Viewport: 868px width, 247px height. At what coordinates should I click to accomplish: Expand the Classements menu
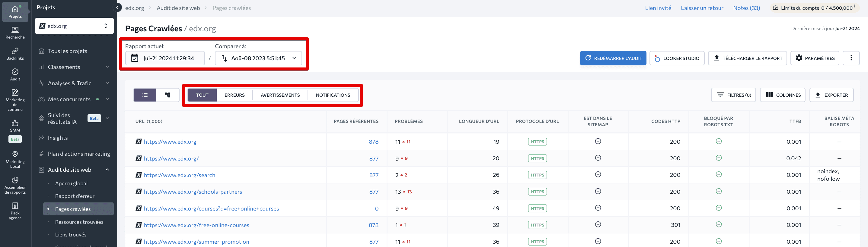[x=74, y=67]
